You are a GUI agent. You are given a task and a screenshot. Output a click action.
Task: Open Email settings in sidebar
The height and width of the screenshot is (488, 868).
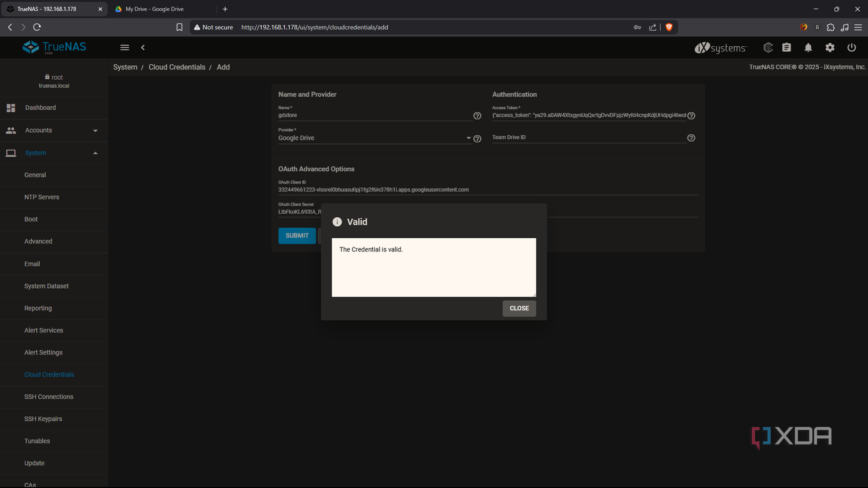click(32, 264)
